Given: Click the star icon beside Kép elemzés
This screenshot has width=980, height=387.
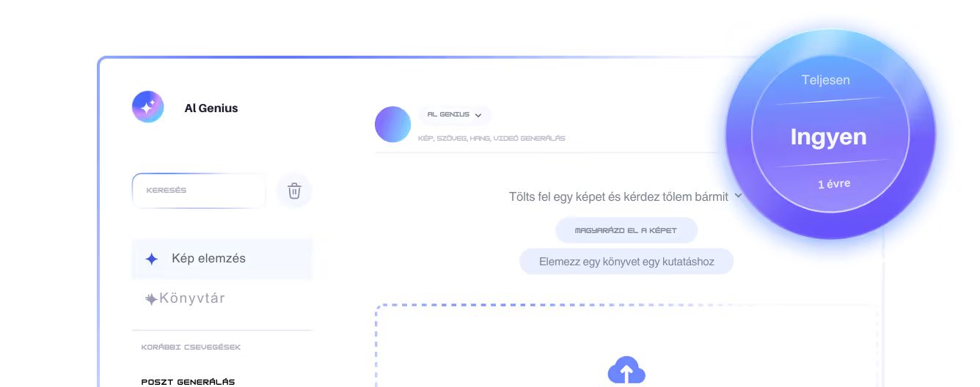Looking at the screenshot, I should pos(152,259).
